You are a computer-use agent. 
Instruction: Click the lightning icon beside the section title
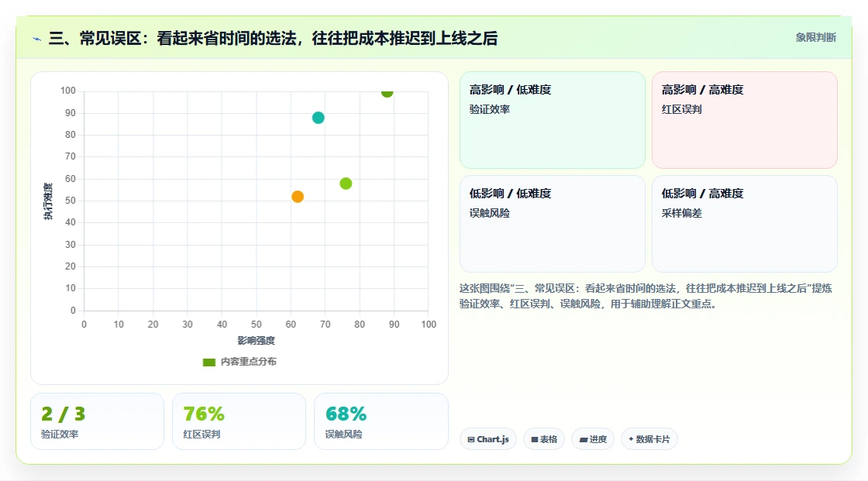(37, 39)
